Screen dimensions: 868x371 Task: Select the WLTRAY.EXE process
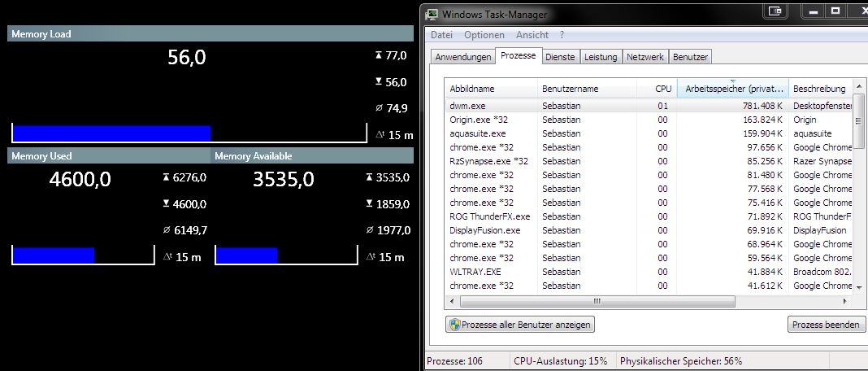(649, 272)
